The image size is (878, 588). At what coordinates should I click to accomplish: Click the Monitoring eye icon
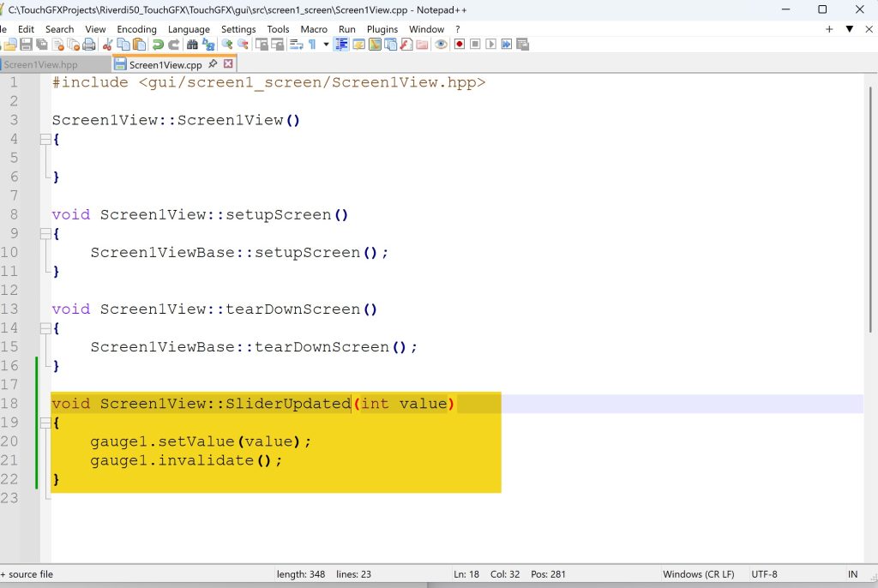(x=441, y=44)
